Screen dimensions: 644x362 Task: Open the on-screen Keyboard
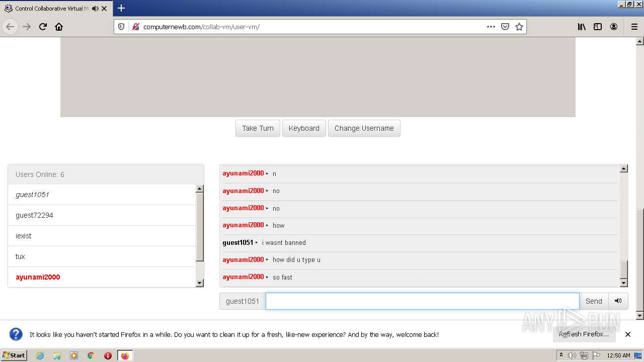(x=304, y=128)
